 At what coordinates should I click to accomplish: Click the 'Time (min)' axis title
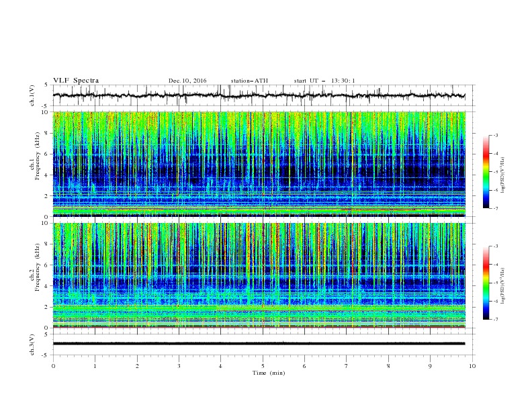[269, 373]
